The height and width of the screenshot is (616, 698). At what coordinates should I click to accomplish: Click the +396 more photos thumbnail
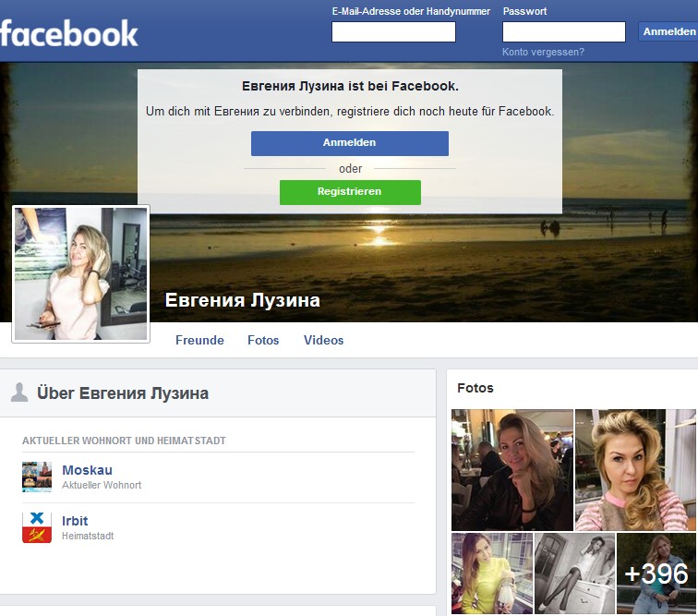pos(656,574)
